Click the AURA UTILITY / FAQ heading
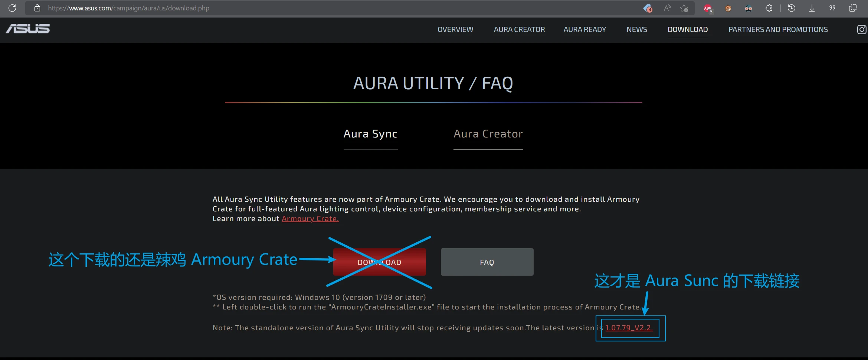 pos(433,83)
